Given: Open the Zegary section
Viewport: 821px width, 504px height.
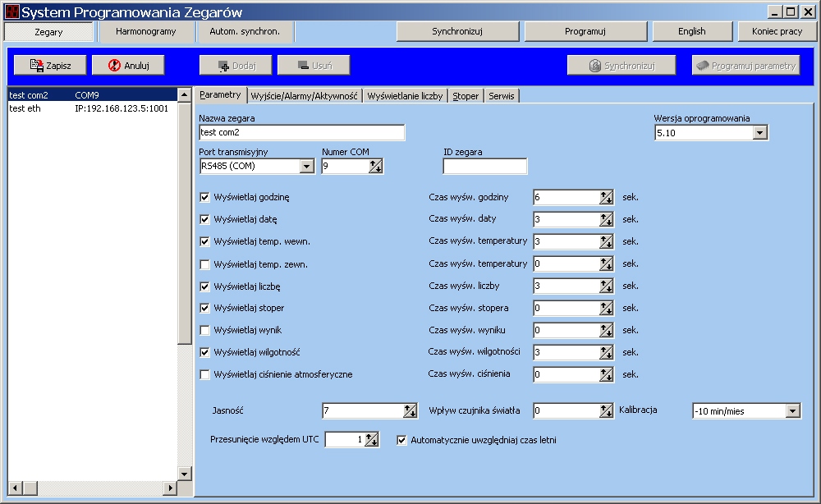Looking at the screenshot, I should click(48, 31).
